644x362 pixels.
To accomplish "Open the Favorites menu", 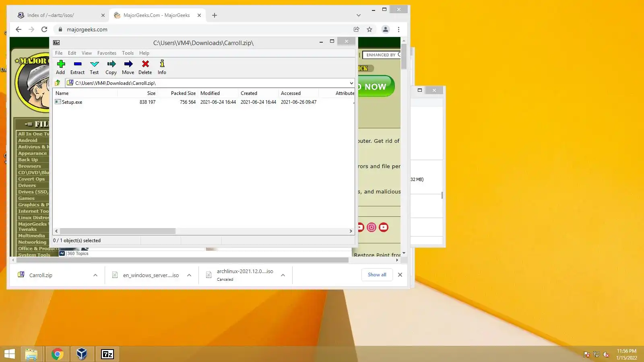I will pyautogui.click(x=107, y=53).
